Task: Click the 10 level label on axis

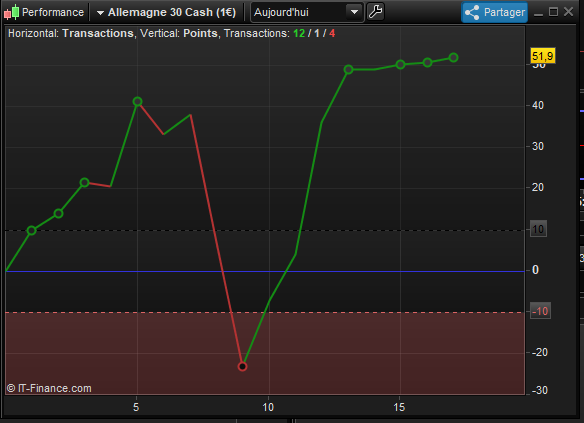Action: pyautogui.click(x=538, y=229)
